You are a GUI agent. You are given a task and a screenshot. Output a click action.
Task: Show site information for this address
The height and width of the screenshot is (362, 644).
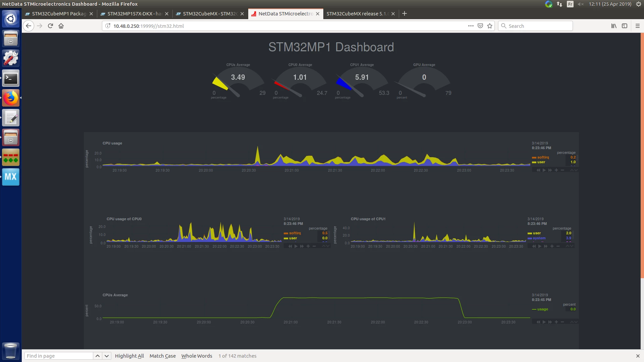[108, 26]
